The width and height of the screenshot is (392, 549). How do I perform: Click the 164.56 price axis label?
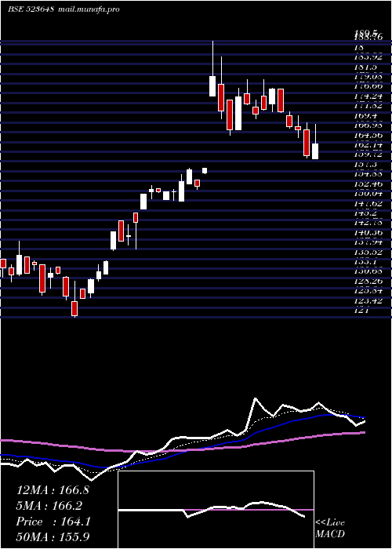click(x=368, y=135)
